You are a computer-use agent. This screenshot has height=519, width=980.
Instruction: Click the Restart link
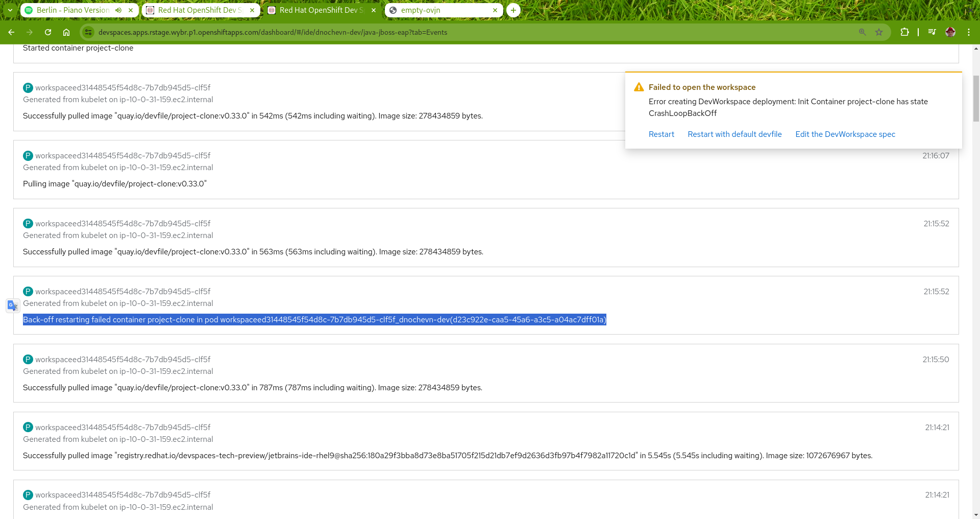pyautogui.click(x=661, y=134)
